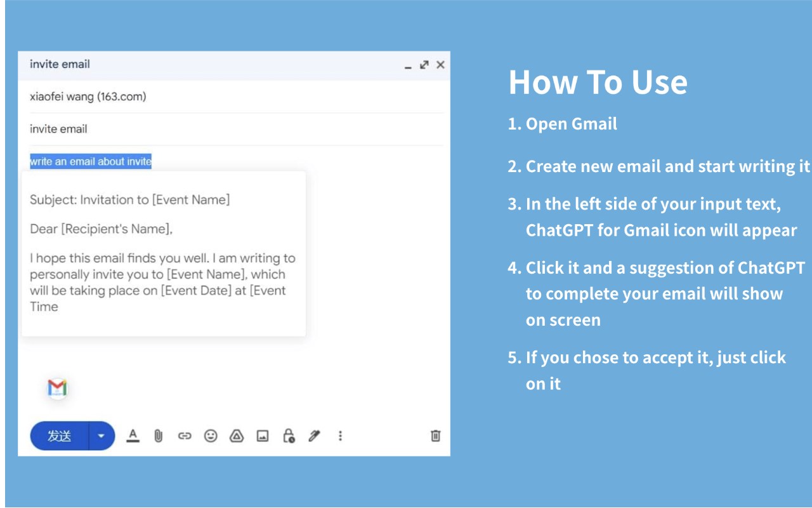Click step 4 about suggestion of ChatGPT
Viewport: 812px width, 508px height.
coord(656,293)
